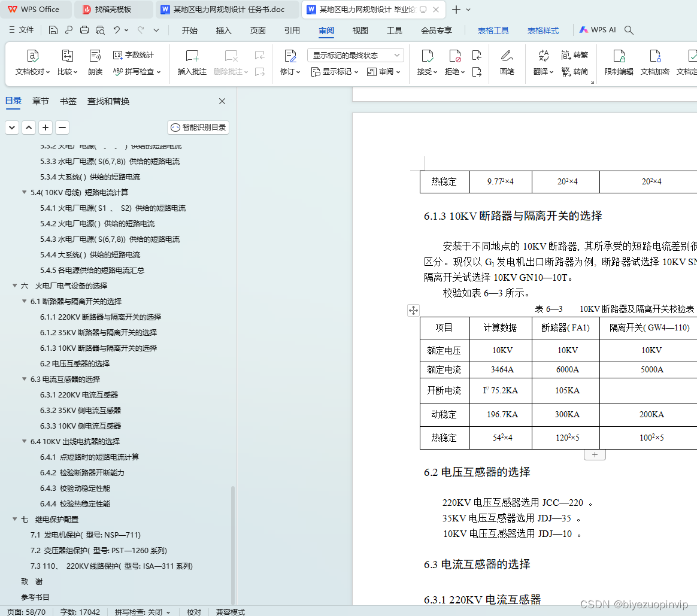Open the 视图 ribbon tab
Image resolution: width=697 pixels, height=616 pixels.
tap(360, 30)
